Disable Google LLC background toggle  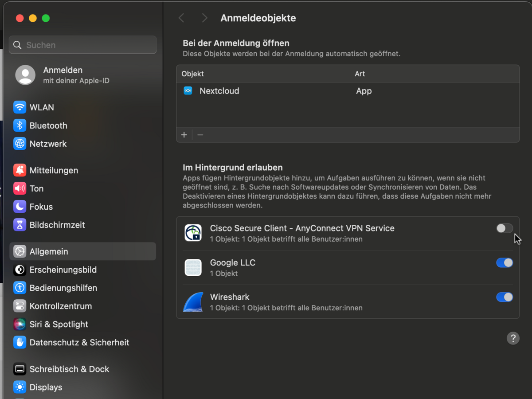pyautogui.click(x=504, y=263)
